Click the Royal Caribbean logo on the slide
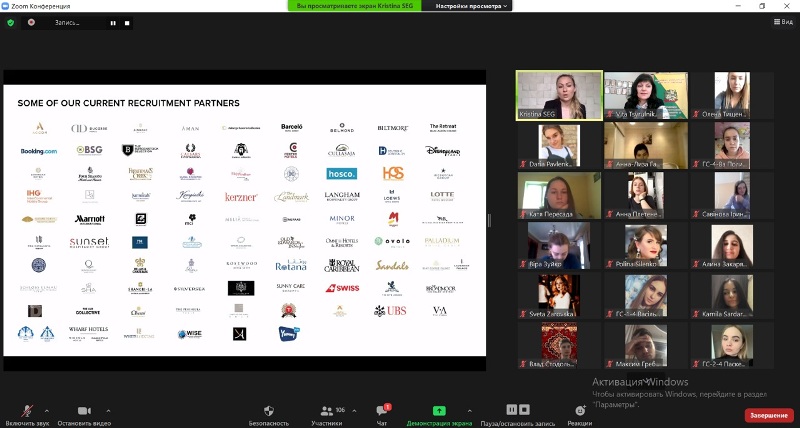 [x=342, y=265]
